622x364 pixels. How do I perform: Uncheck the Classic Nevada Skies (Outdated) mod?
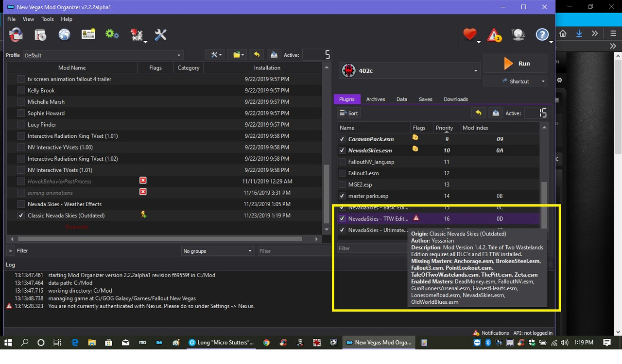(x=21, y=215)
